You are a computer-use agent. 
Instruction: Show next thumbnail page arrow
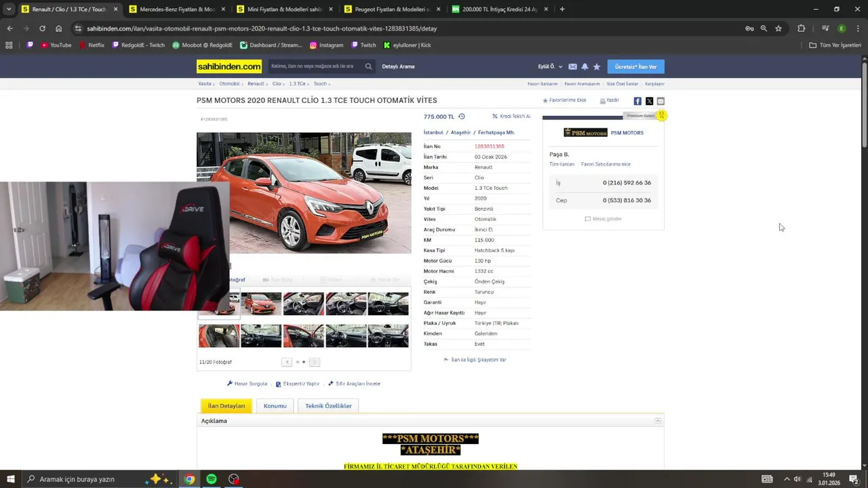(x=314, y=362)
